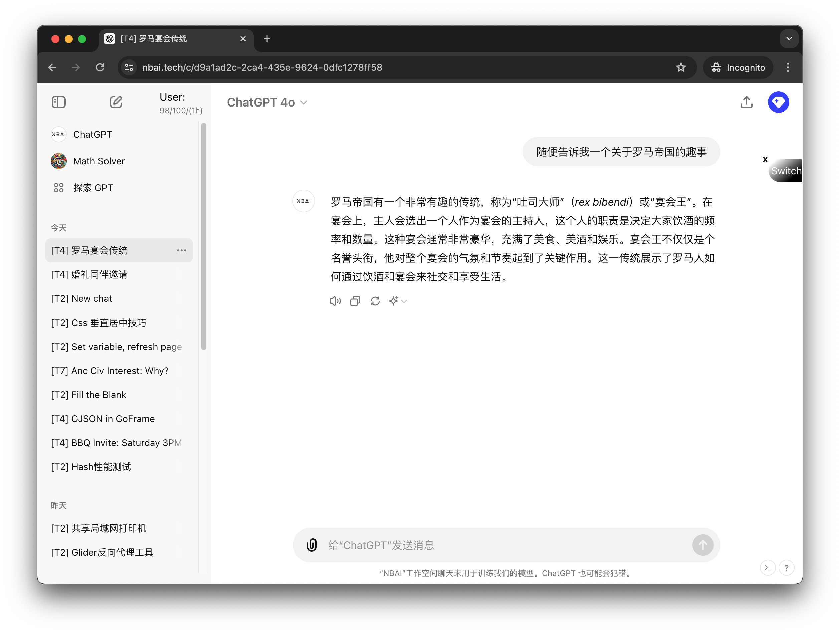Click the nbai.tech address bar URL
Viewport: 840px width, 633px height.
pyautogui.click(x=262, y=67)
